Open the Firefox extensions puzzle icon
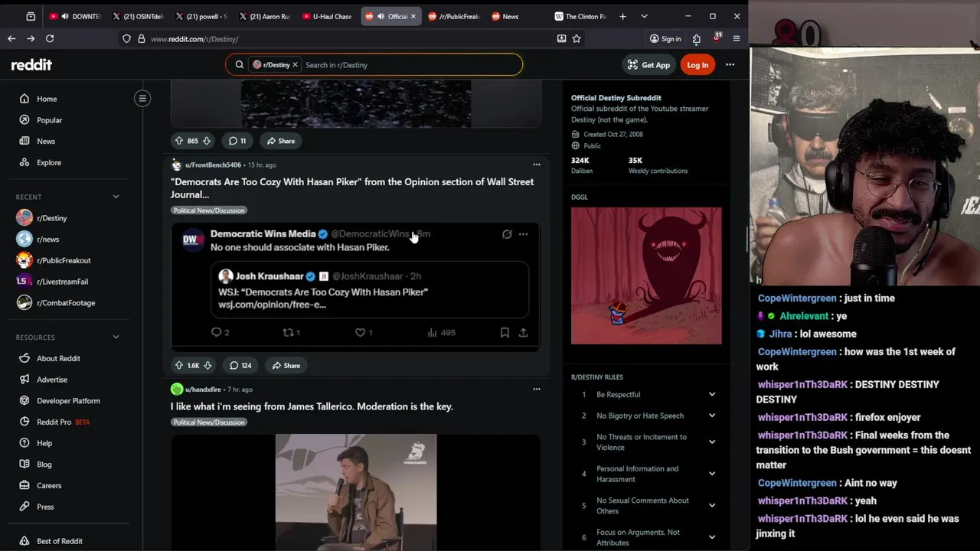This screenshot has width=980, height=551. point(696,38)
